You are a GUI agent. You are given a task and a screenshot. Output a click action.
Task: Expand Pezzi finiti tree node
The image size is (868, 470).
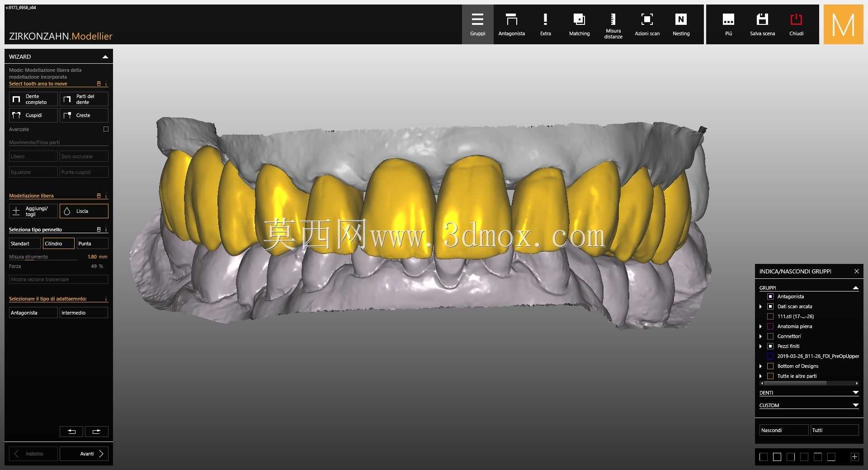(760, 346)
